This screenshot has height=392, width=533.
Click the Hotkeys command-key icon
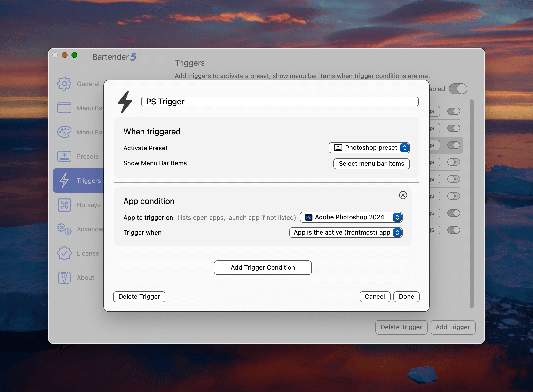64,205
